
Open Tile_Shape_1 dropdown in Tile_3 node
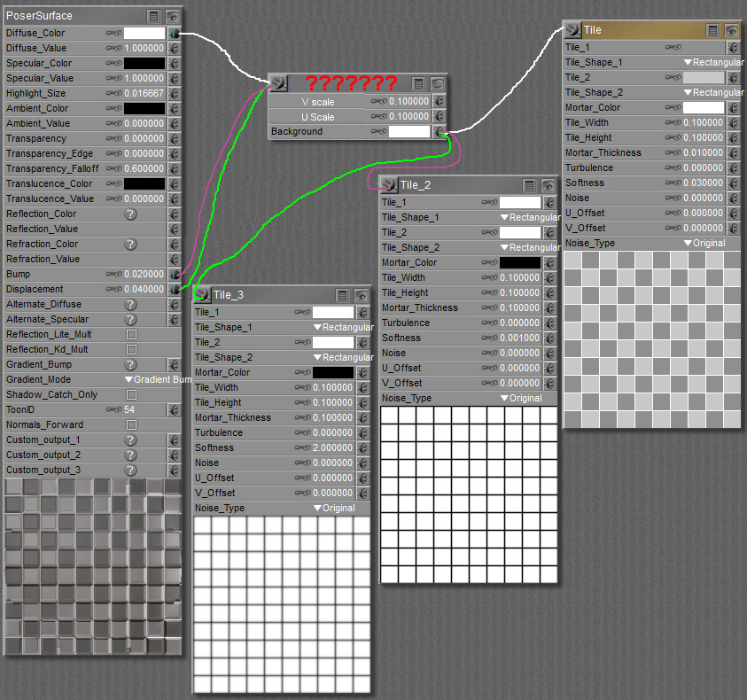(x=343, y=327)
